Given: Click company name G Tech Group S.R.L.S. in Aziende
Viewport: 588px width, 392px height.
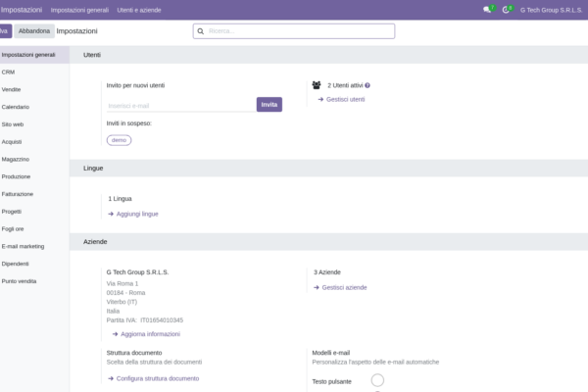Looking at the screenshot, I should point(137,272).
